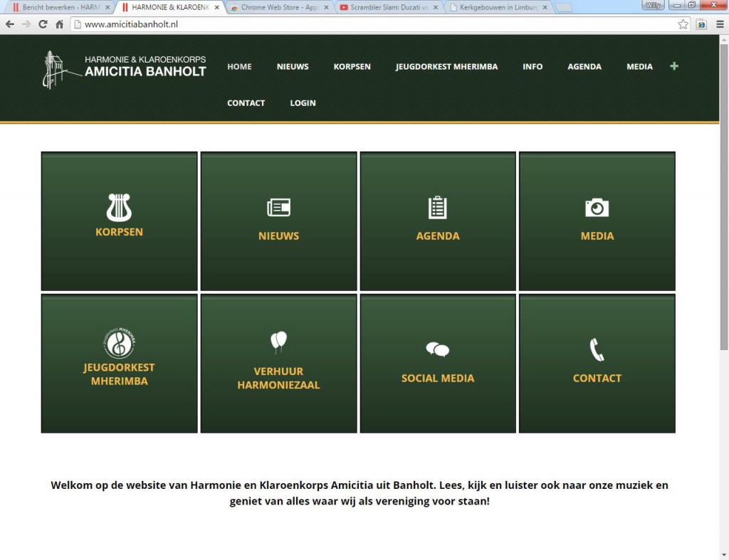
Task: Click the clipboard icon for Agenda
Action: tap(437, 208)
